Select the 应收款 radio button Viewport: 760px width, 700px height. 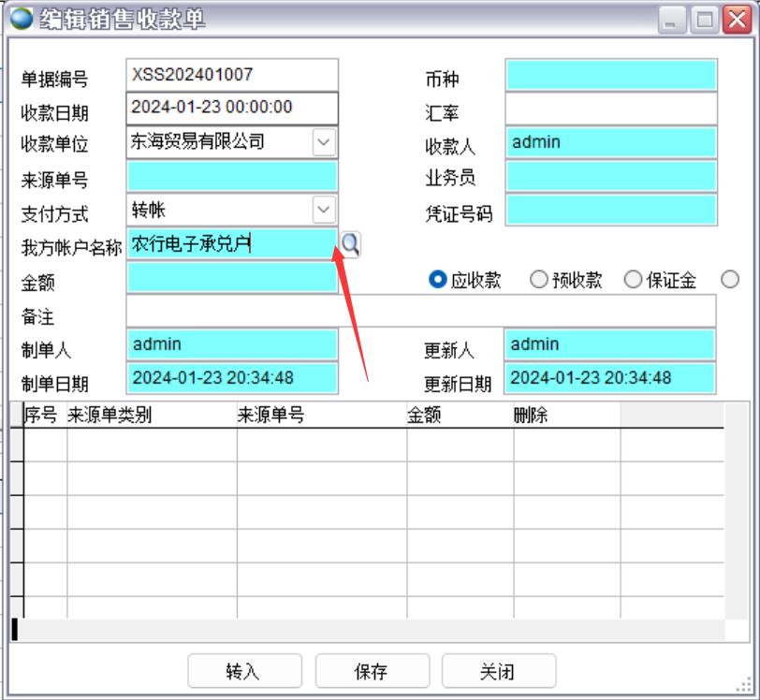pyautogui.click(x=438, y=280)
